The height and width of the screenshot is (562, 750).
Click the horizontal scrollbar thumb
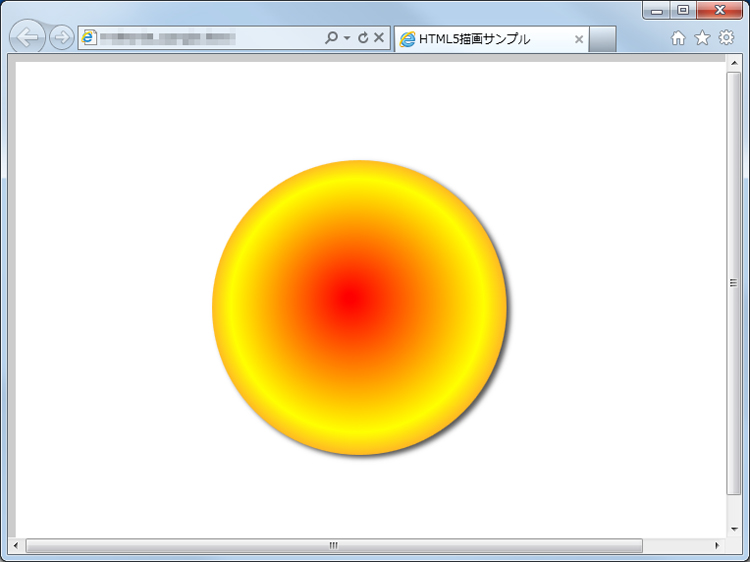pos(334,545)
